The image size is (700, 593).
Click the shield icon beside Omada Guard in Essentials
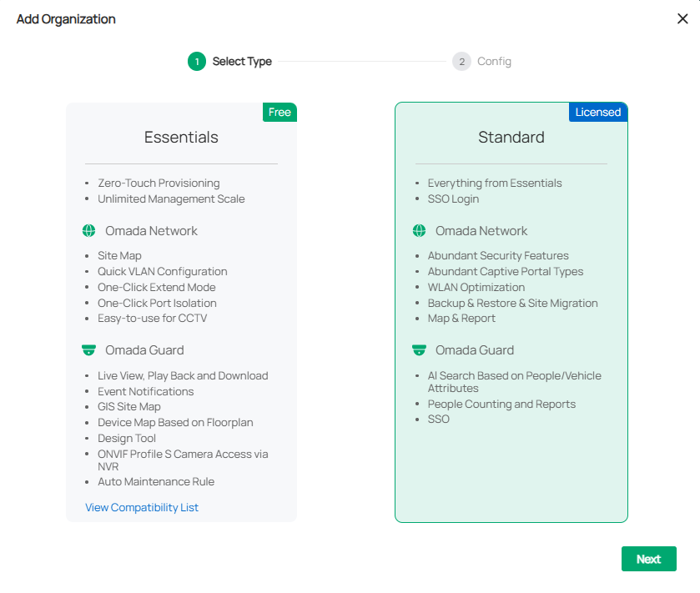pos(88,350)
